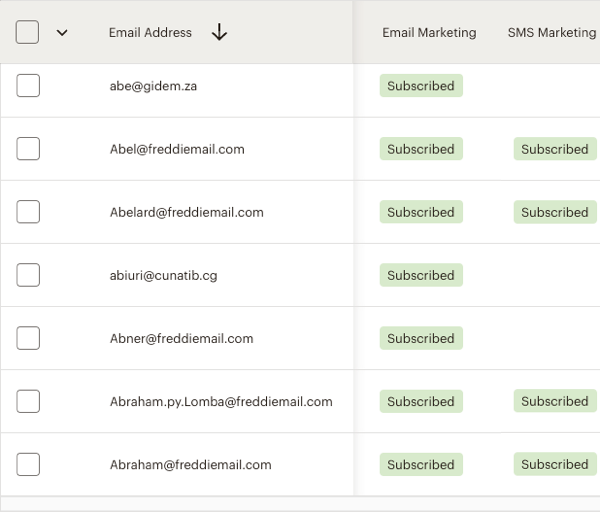Tick the checkbox for Abelard@freddiemail.com
This screenshot has height=512, width=600.
(28, 212)
